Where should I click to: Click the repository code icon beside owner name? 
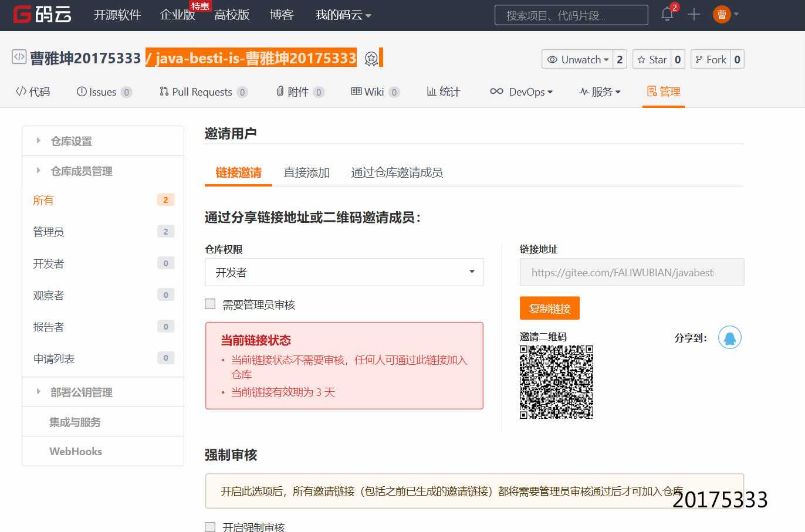(x=19, y=57)
